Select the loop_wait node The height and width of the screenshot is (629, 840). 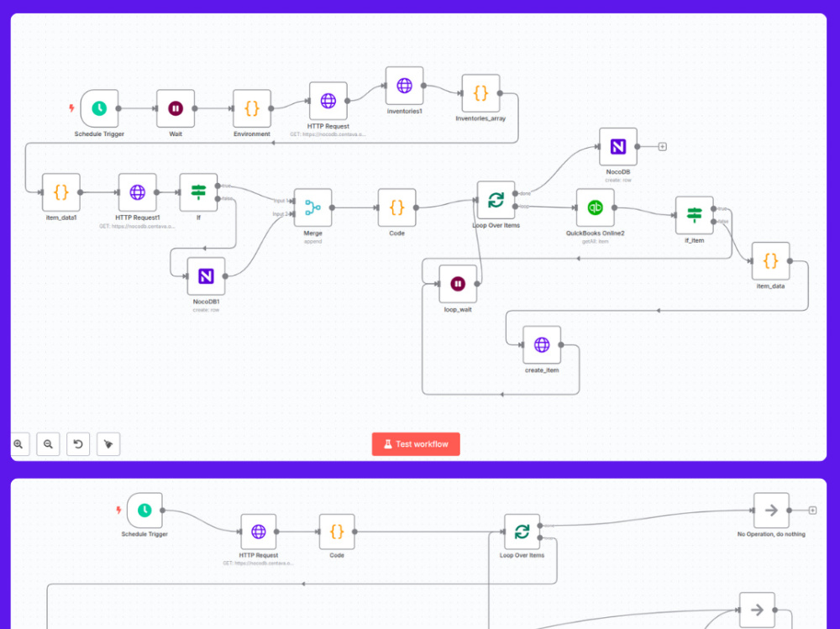pos(458,284)
